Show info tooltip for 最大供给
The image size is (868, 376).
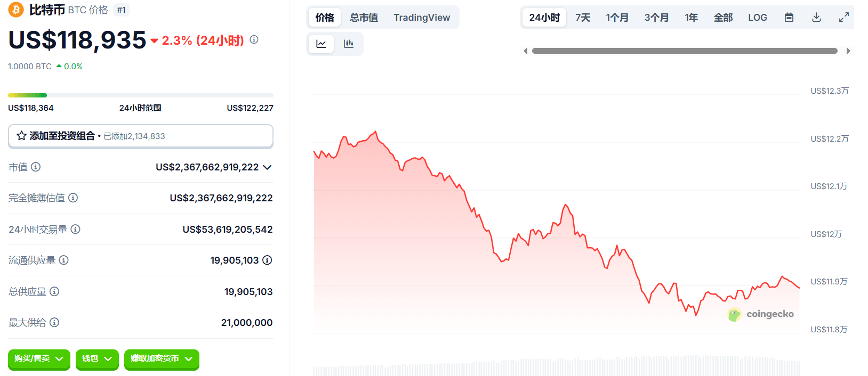pos(54,322)
